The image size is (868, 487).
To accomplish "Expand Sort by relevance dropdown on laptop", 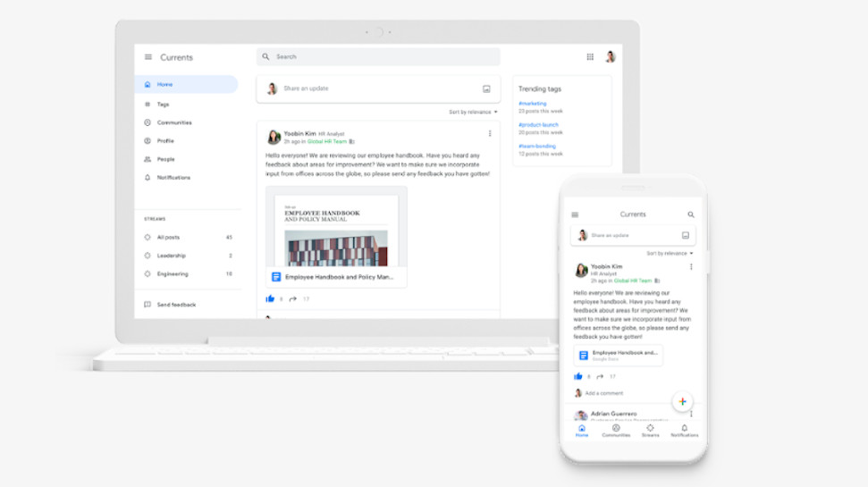I will (x=473, y=112).
